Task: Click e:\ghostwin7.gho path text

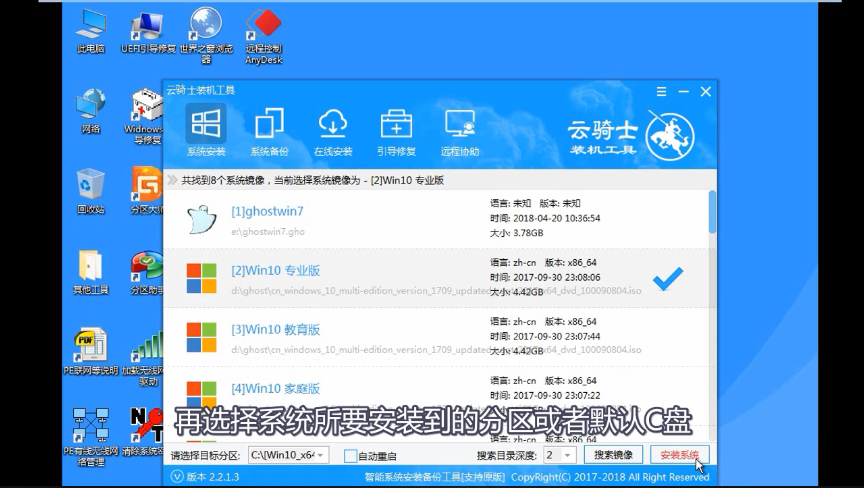Action: (x=268, y=232)
